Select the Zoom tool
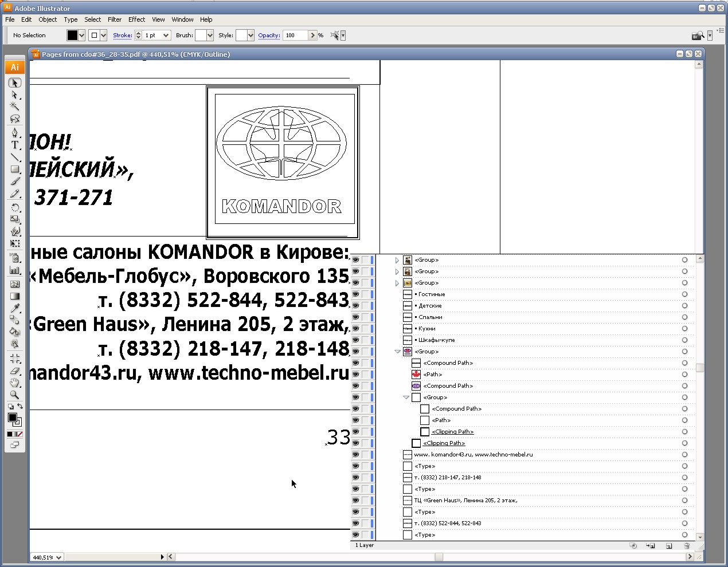728x567 pixels. click(15, 395)
